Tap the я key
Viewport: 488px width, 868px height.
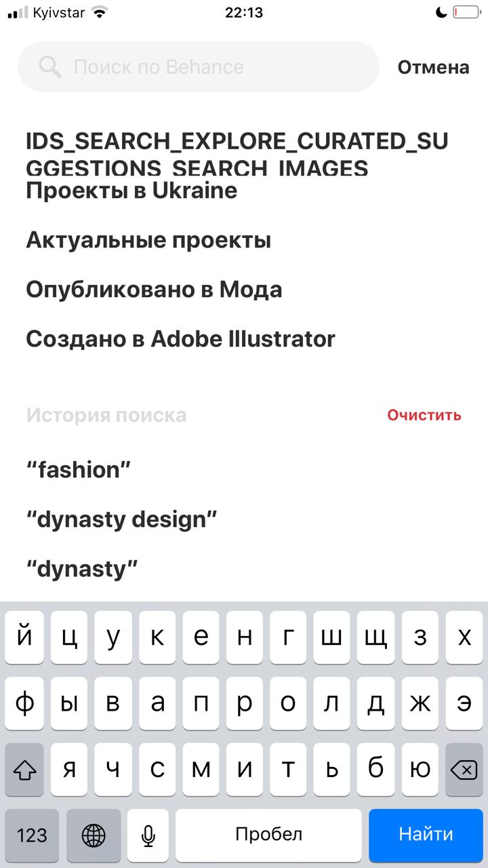click(x=68, y=770)
